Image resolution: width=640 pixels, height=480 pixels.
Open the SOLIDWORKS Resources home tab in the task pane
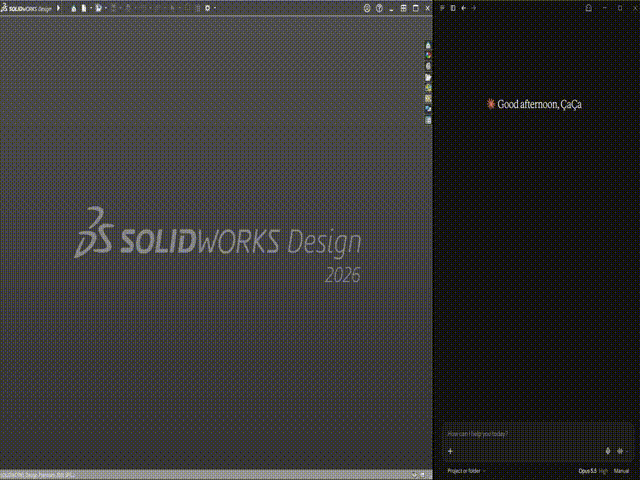coord(428,45)
